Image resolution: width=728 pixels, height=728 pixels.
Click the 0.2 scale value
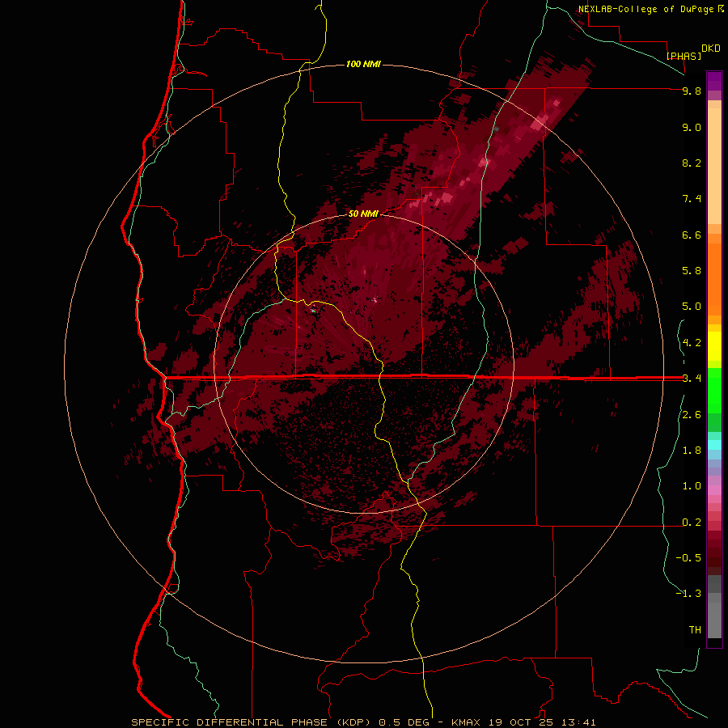[692, 523]
